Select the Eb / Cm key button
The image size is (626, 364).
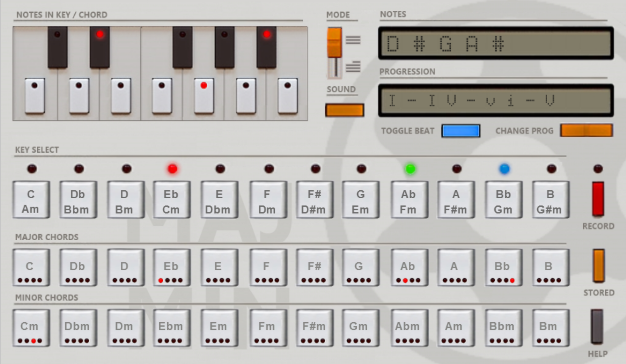click(x=172, y=200)
